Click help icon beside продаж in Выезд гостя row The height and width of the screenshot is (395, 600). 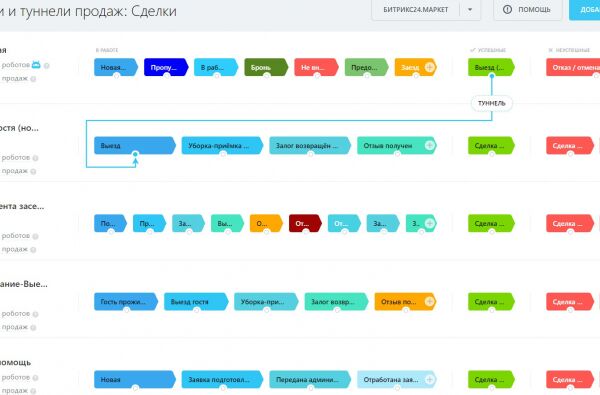(33, 328)
